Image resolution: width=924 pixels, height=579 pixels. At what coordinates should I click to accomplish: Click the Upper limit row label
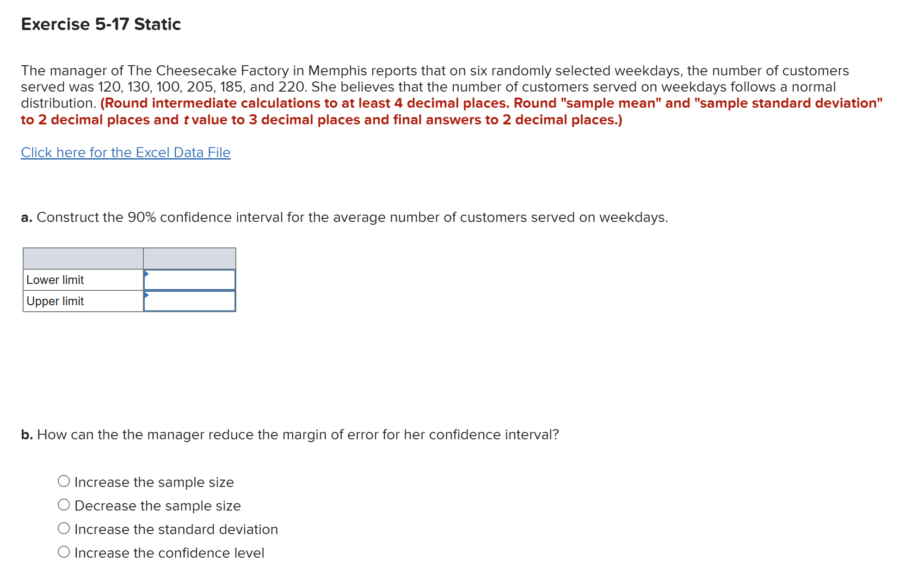(x=55, y=301)
